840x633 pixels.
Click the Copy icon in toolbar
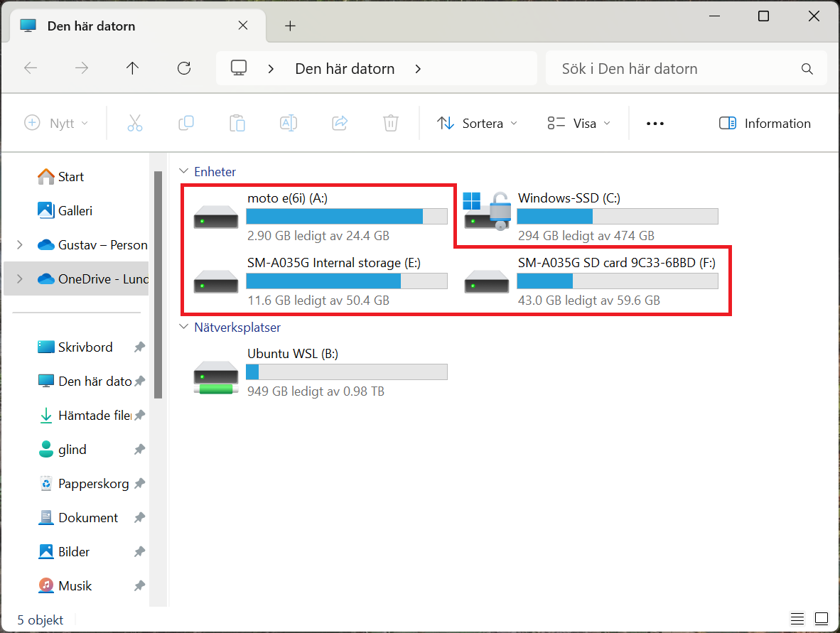pyautogui.click(x=186, y=123)
